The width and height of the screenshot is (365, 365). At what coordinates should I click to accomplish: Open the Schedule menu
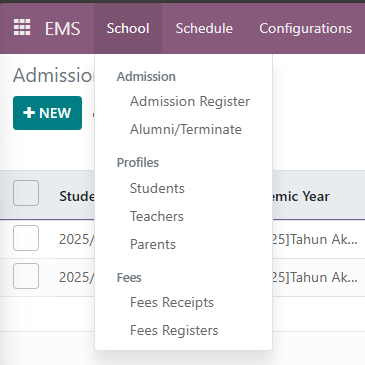pos(204,28)
